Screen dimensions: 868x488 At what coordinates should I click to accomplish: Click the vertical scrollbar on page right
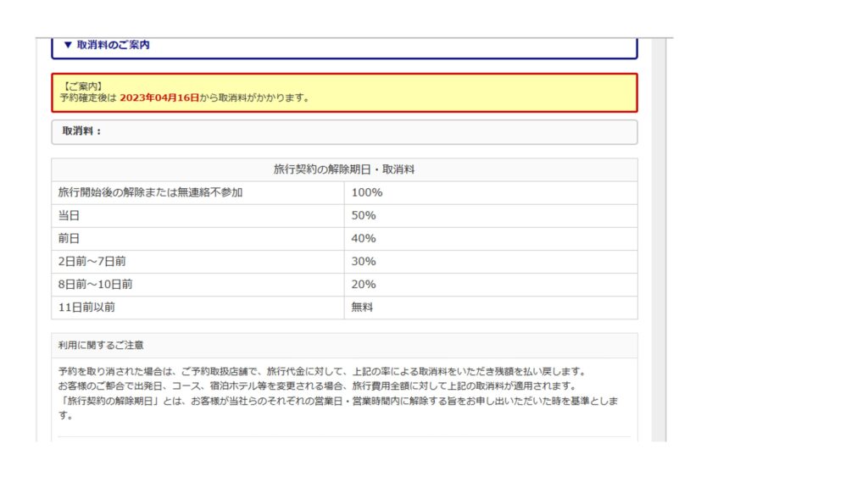click(x=658, y=237)
